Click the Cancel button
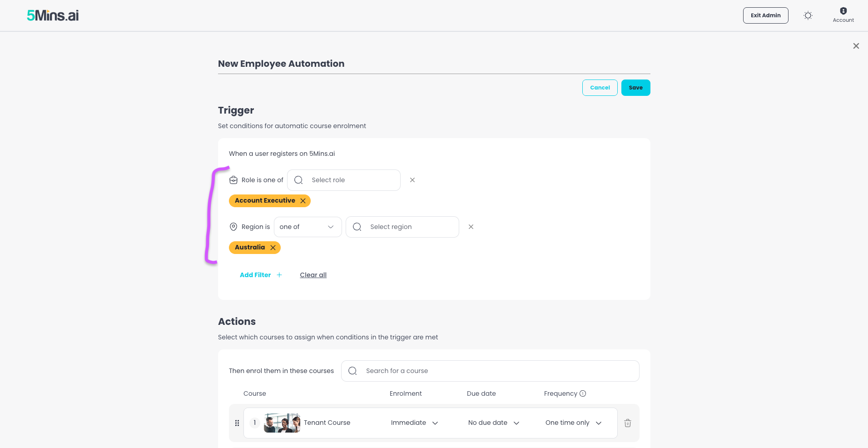The width and height of the screenshot is (868, 448). click(600, 88)
